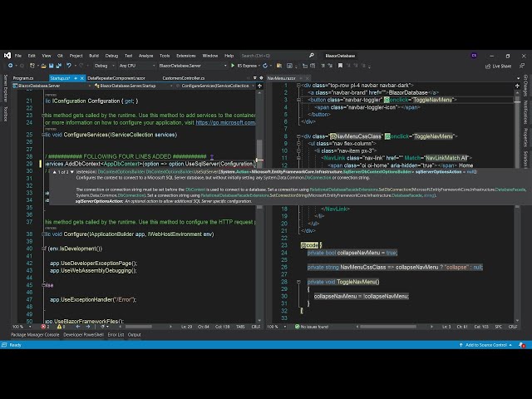Switch to the Program.cs tab
The image size is (532, 399).
click(x=23, y=78)
